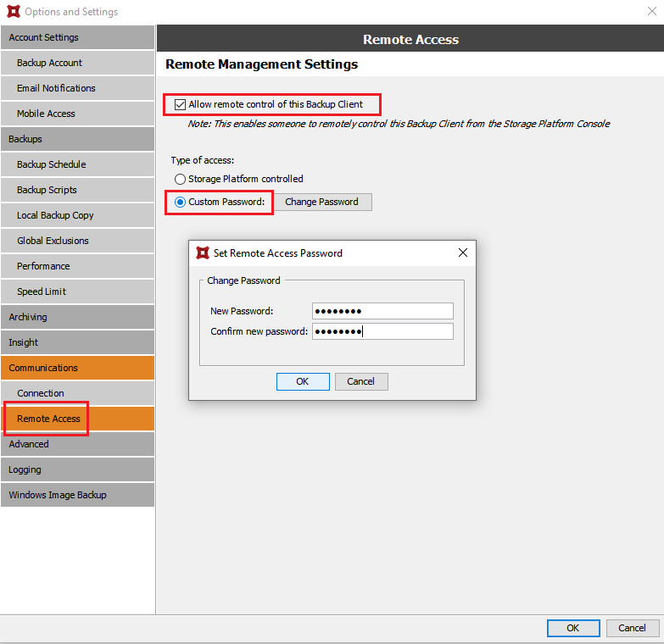Open Windows Image Backup section
664x644 pixels.
[x=77, y=495]
